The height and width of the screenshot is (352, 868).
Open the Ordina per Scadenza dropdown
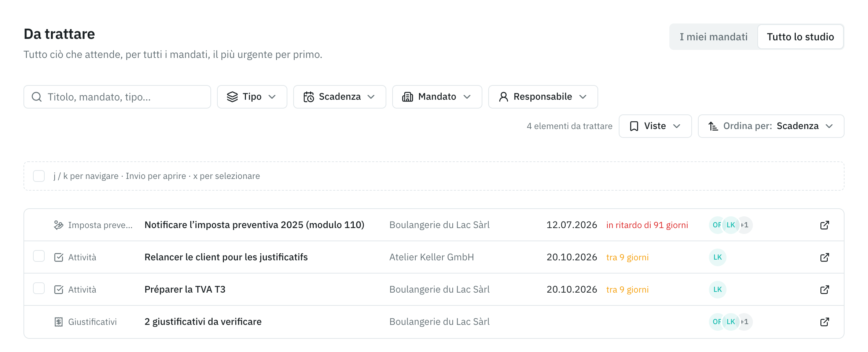pos(771,126)
